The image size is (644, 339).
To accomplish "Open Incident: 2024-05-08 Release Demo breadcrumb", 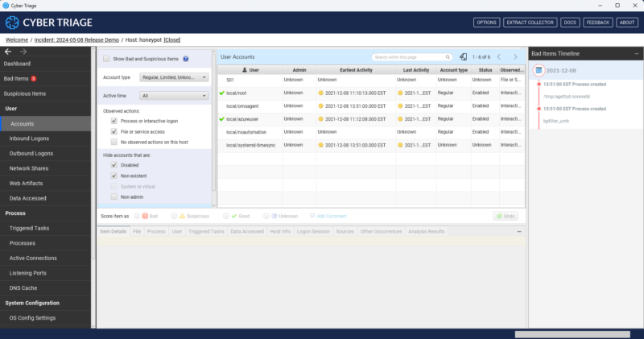I will [76, 39].
